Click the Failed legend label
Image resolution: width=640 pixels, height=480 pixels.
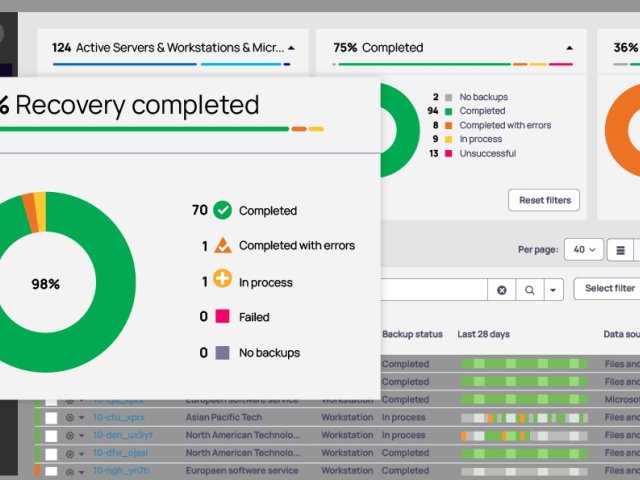coord(254,317)
